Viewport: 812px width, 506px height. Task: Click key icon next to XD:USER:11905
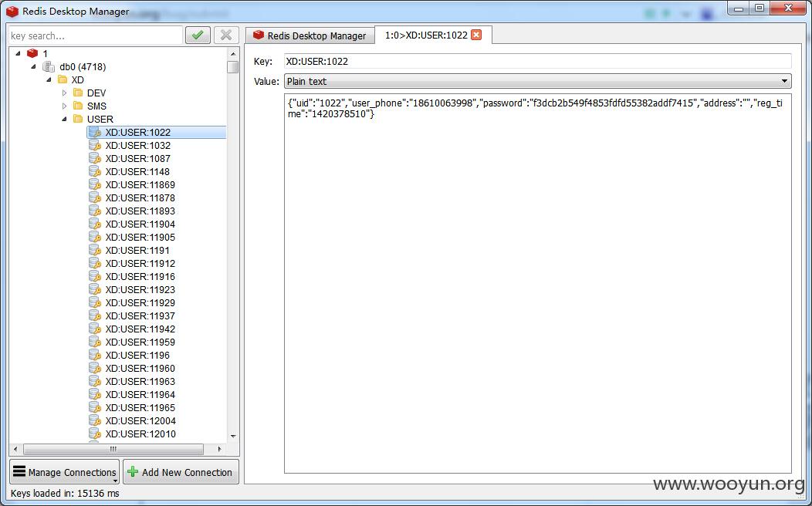(95, 237)
